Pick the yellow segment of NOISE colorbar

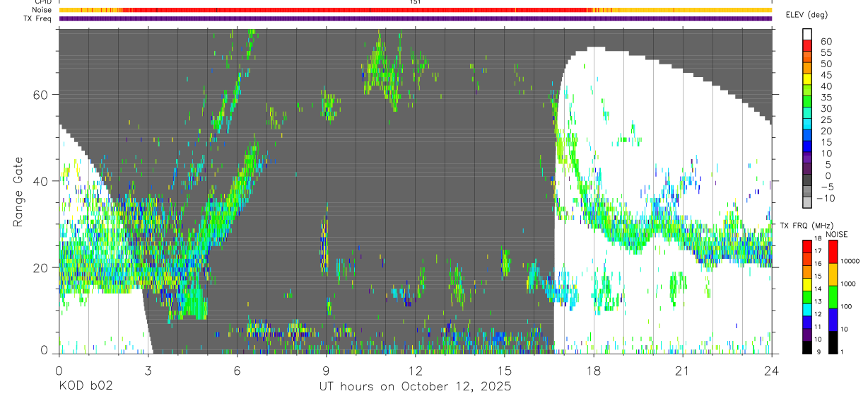click(831, 274)
